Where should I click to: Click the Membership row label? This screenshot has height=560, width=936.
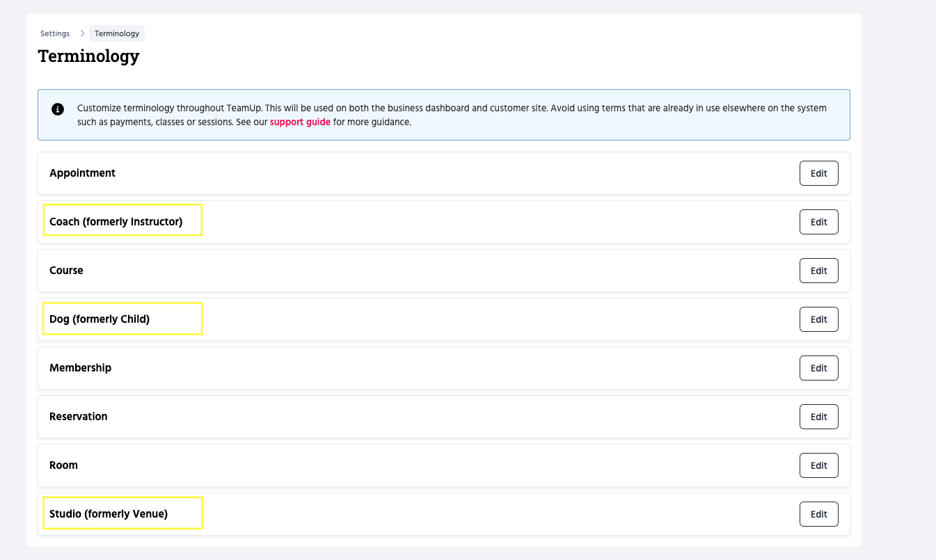pos(80,368)
